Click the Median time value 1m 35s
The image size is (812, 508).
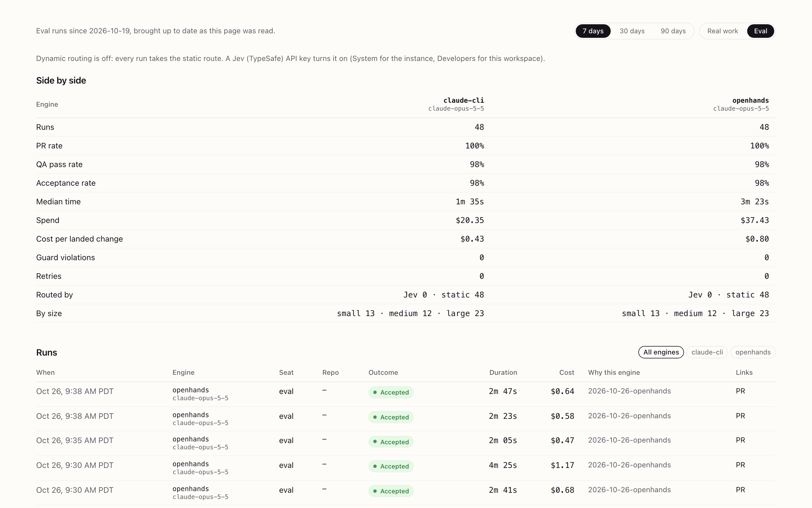470,202
